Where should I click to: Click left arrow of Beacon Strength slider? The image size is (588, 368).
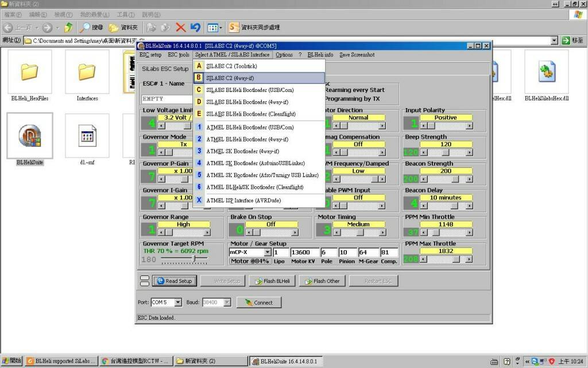click(424, 179)
